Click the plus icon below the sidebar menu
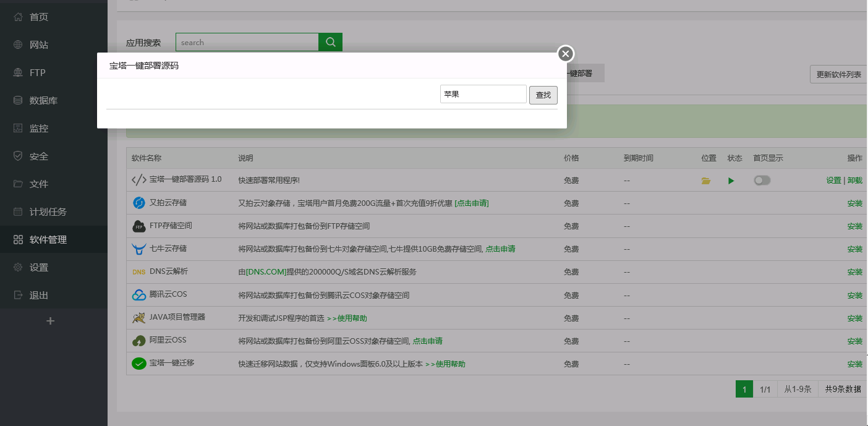The image size is (868, 426). [51, 321]
